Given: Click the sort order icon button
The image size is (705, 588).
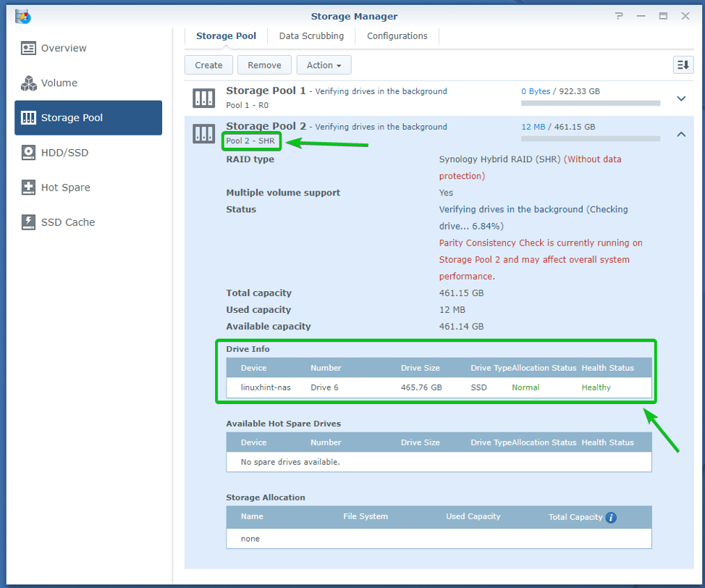Looking at the screenshot, I should [683, 65].
